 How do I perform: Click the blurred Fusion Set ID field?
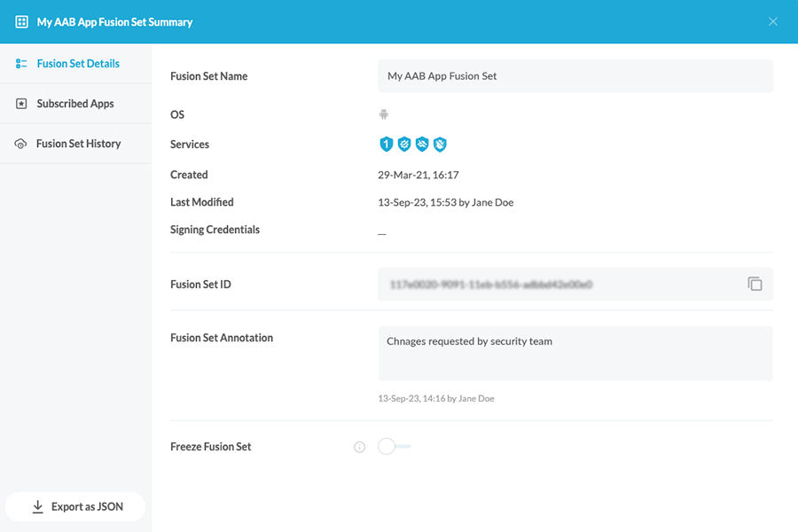(x=559, y=285)
